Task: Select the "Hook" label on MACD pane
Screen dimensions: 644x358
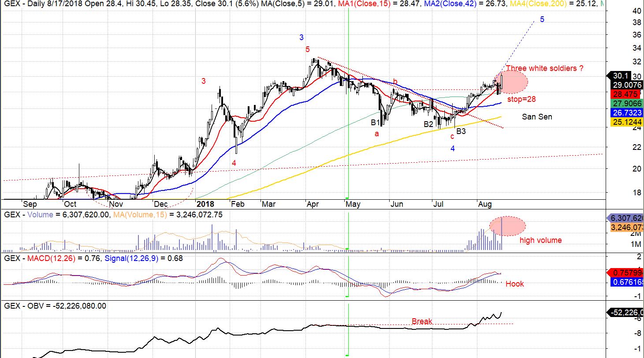Action: (x=514, y=284)
